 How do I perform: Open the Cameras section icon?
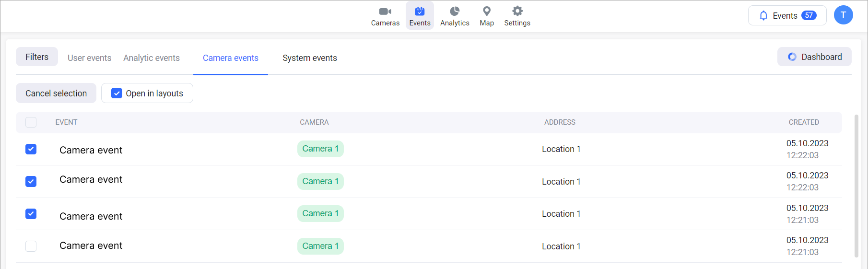click(385, 12)
